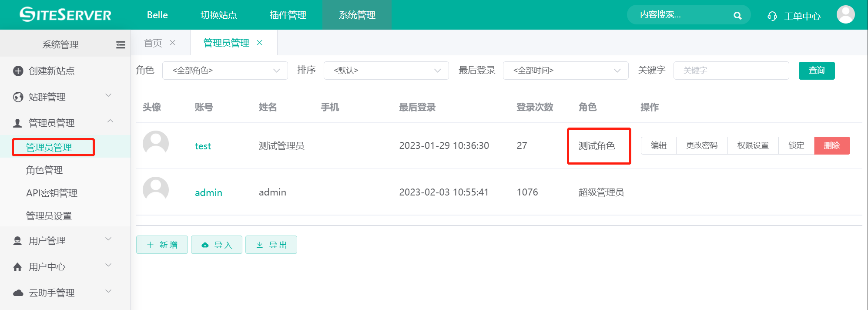Open the 最后登录 time range dropdown
The height and width of the screenshot is (310, 868).
[x=565, y=71]
